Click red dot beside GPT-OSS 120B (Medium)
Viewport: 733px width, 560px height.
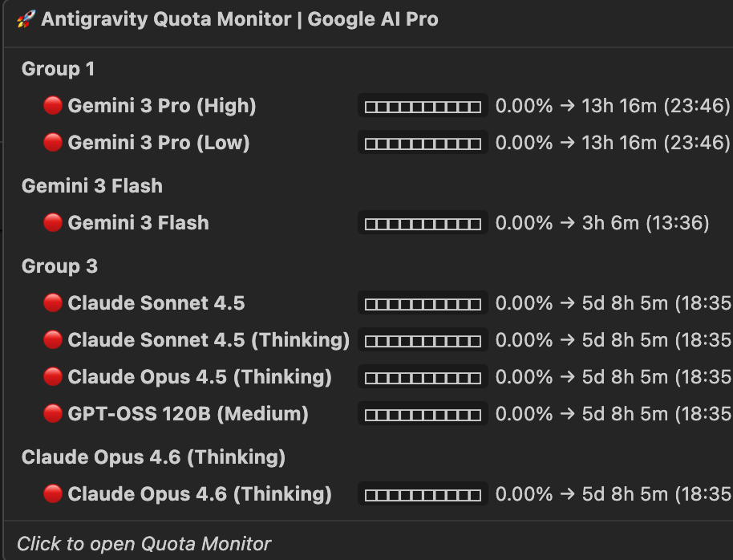53,414
